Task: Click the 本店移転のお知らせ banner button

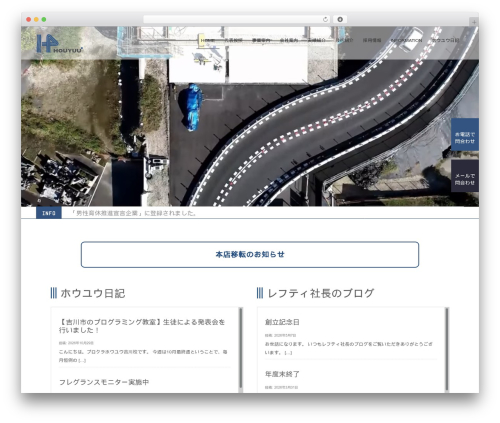Action: click(x=250, y=254)
